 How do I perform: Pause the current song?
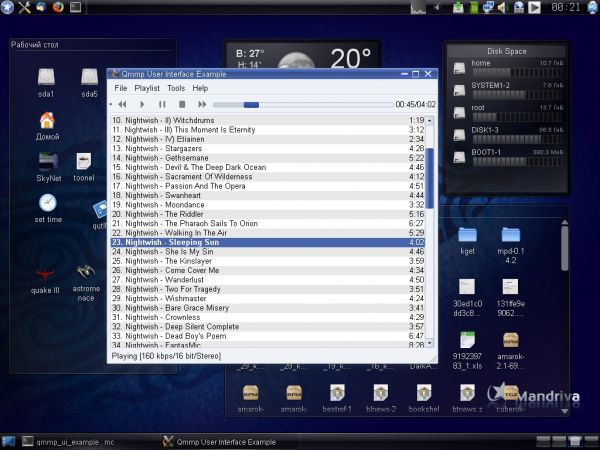pos(162,104)
